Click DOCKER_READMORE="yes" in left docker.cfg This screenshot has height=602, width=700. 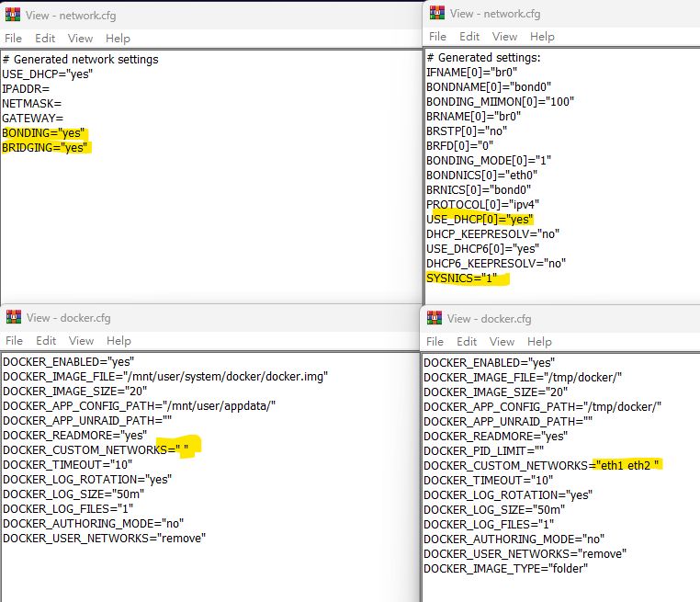[75, 436]
